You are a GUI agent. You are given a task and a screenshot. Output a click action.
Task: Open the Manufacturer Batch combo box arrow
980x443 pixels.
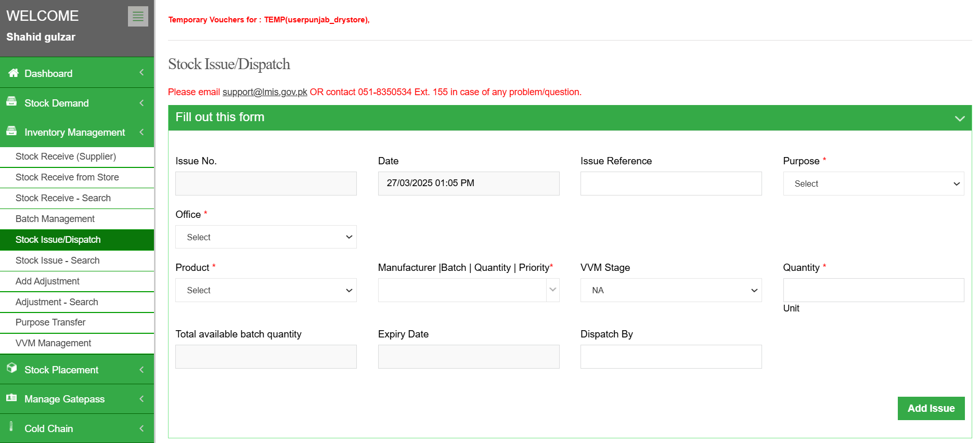point(553,290)
